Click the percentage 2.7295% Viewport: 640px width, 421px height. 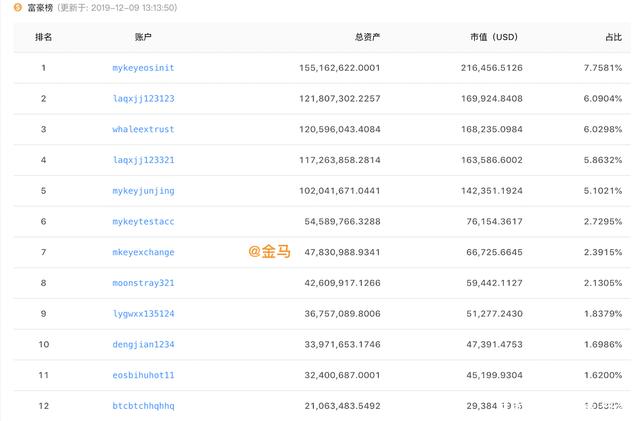click(x=603, y=221)
